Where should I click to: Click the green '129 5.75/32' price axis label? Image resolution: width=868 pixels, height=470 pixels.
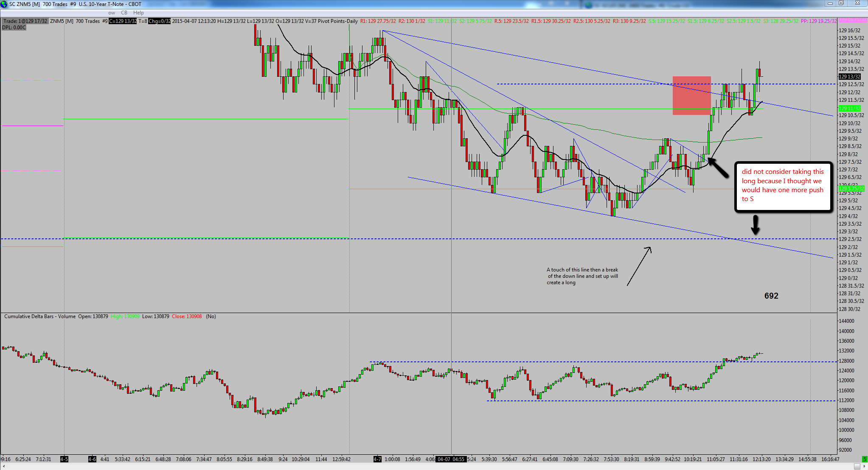click(x=851, y=188)
